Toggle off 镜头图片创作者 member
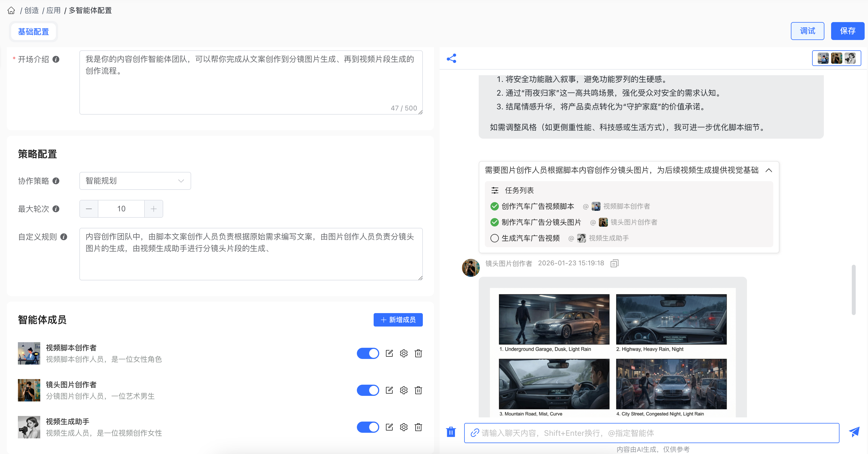This screenshot has width=868, height=454. coord(367,390)
